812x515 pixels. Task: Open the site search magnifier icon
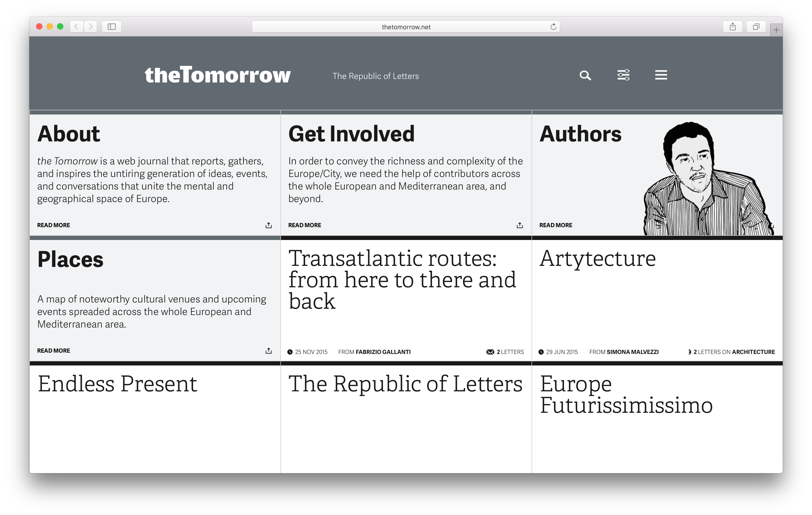[x=585, y=75]
